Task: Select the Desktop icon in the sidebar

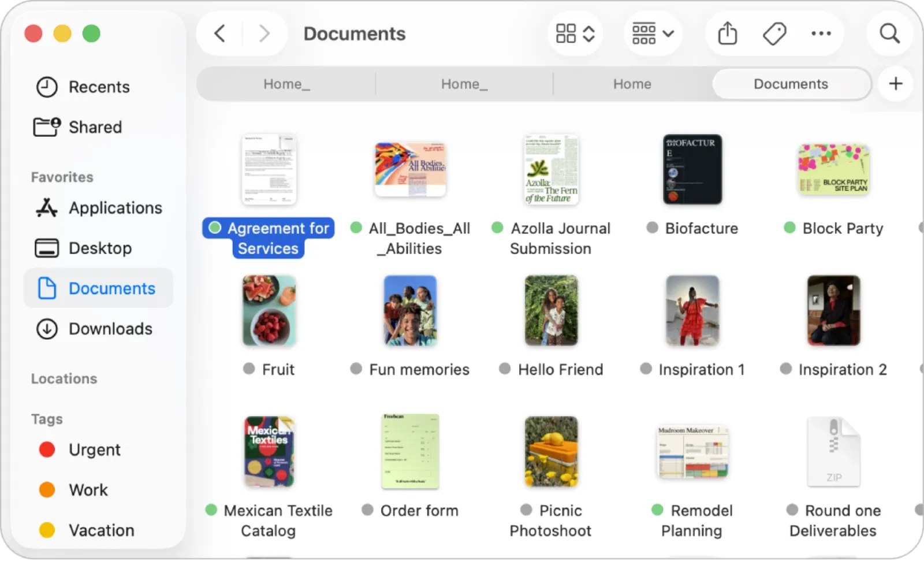Action: coord(47,248)
